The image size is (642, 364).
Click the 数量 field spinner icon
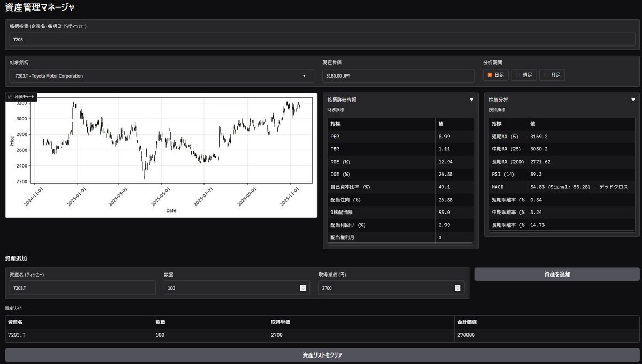303,288
